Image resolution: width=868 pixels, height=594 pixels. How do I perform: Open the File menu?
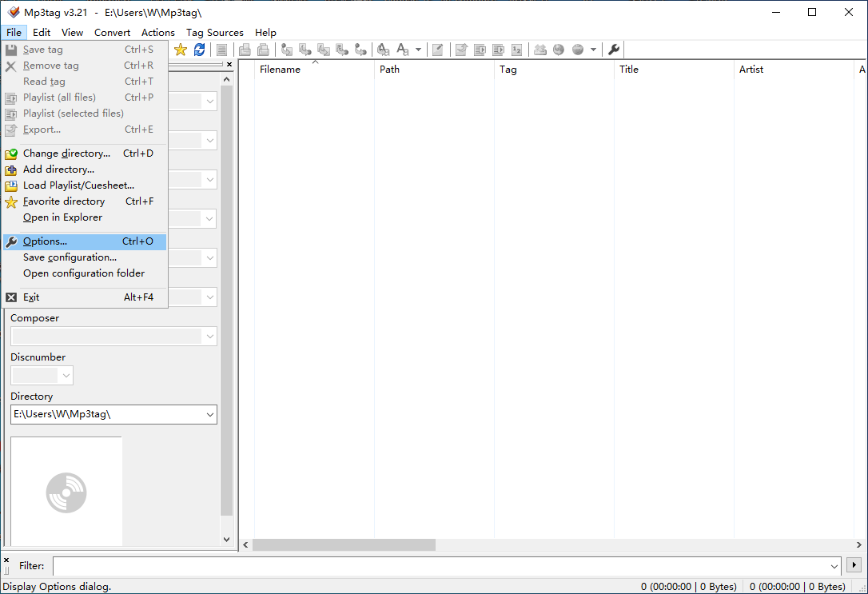14,33
